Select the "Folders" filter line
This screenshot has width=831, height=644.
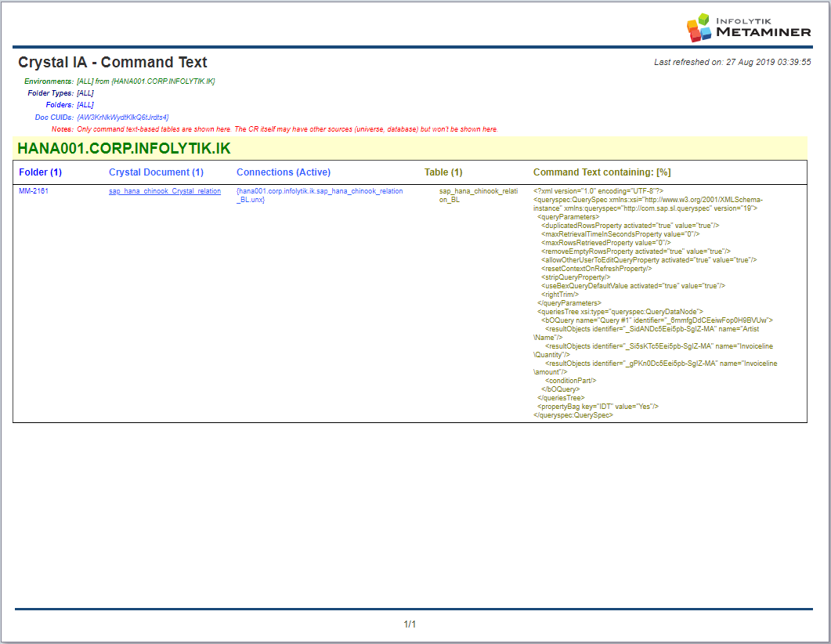(x=70, y=105)
